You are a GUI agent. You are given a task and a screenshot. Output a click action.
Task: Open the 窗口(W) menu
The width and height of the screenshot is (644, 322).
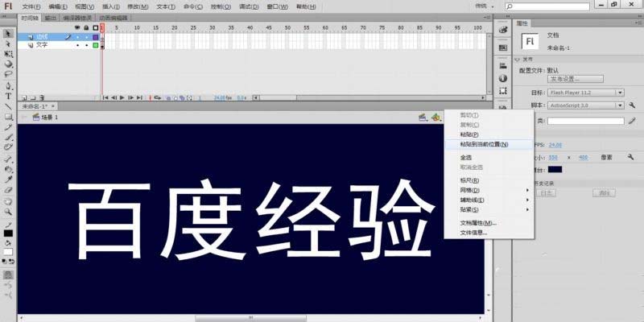277,6
